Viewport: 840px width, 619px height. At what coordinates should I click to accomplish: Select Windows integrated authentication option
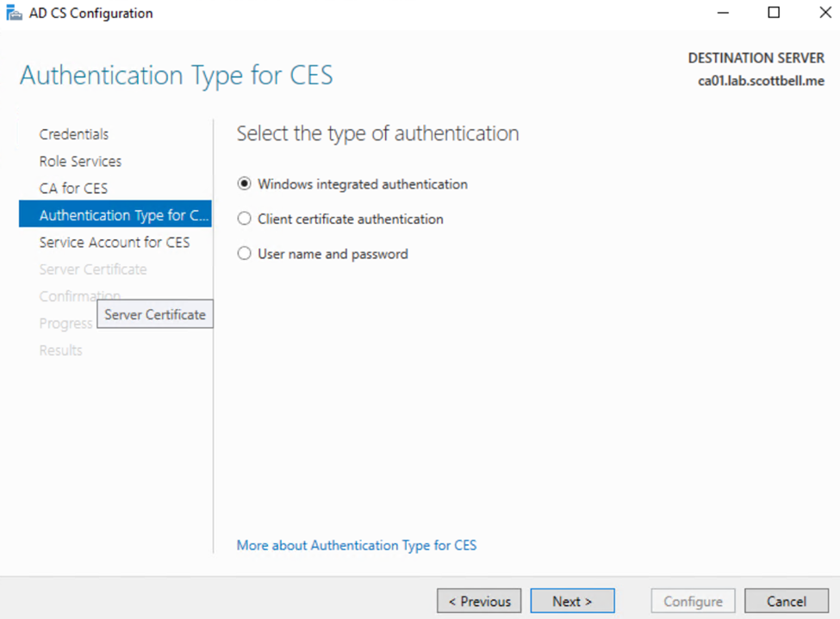(x=245, y=184)
